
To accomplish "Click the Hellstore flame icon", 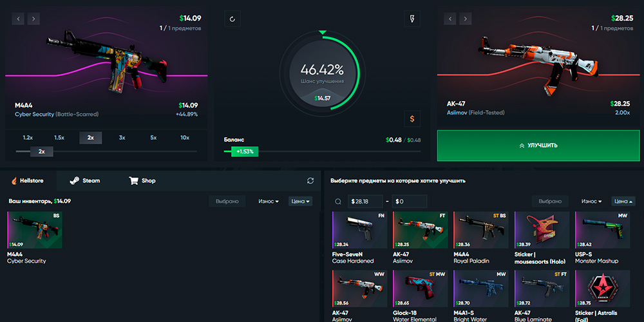I will point(14,181).
